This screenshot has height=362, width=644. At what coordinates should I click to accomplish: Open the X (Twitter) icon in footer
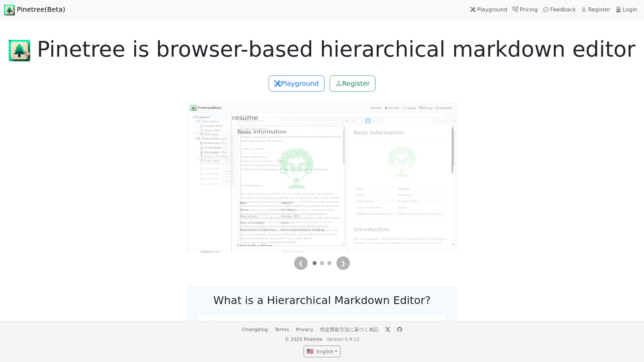pos(388,329)
